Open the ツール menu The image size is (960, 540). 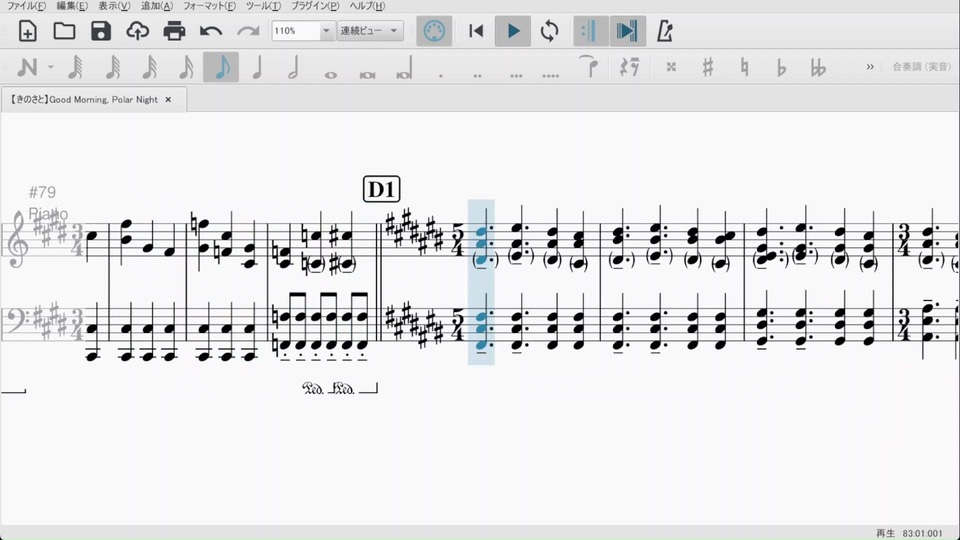[x=263, y=6]
